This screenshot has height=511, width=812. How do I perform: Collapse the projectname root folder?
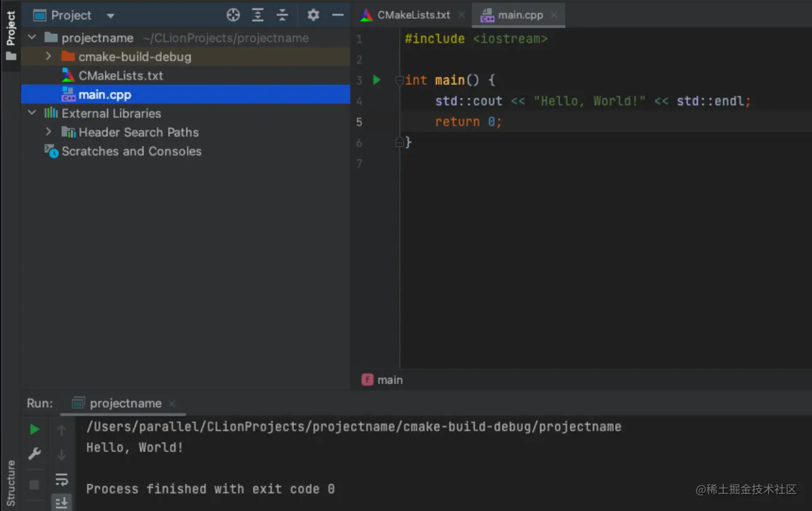click(32, 38)
